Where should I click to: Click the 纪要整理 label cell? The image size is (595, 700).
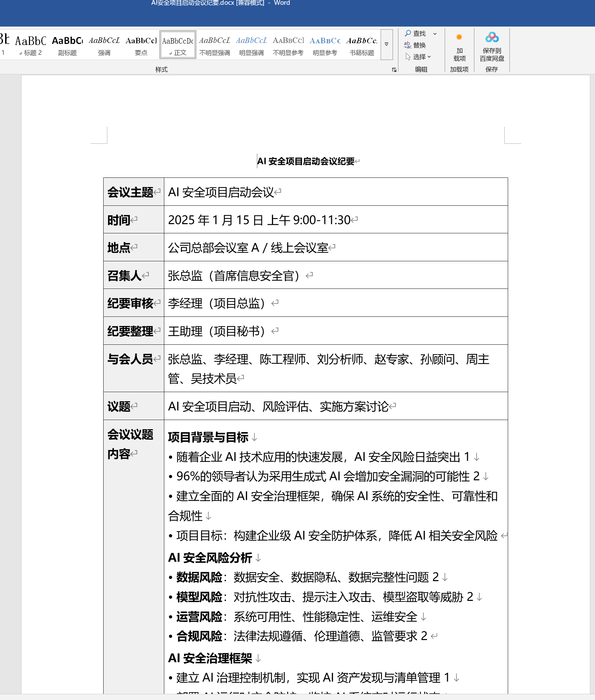click(134, 331)
